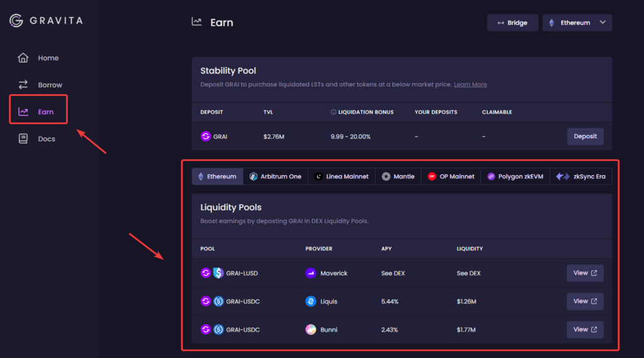
Task: Click the GRAI icon in GRAI-LUSD row
Action: 206,273
